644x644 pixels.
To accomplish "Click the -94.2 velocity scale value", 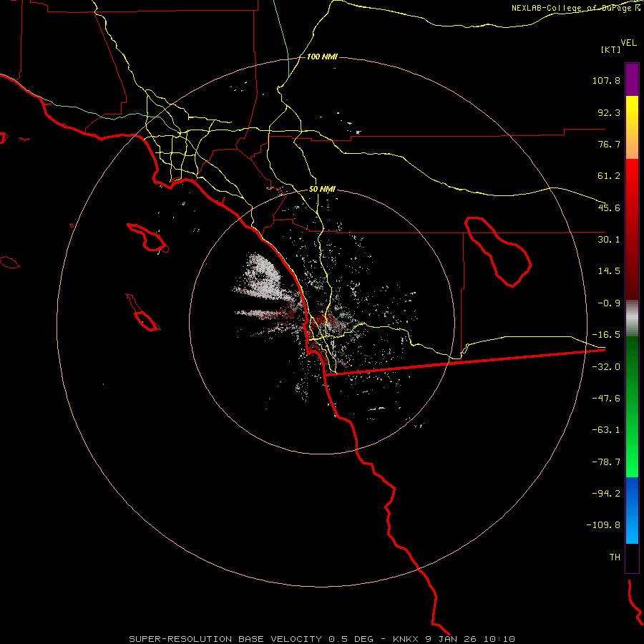I will coord(606,493).
